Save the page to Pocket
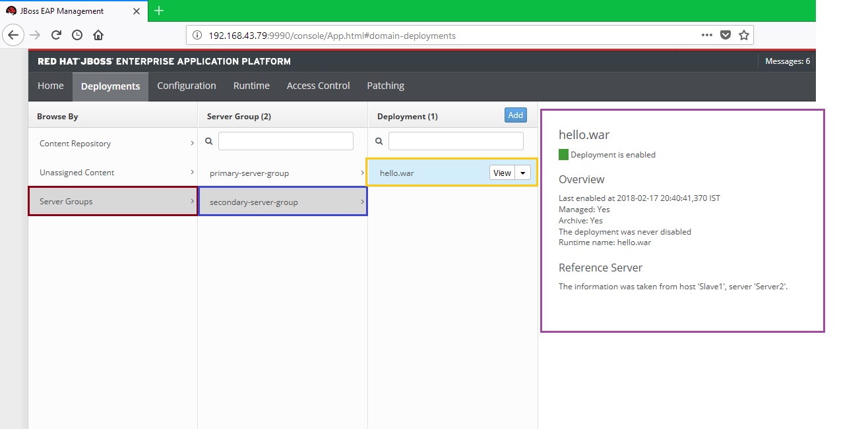868x429 pixels. point(726,36)
